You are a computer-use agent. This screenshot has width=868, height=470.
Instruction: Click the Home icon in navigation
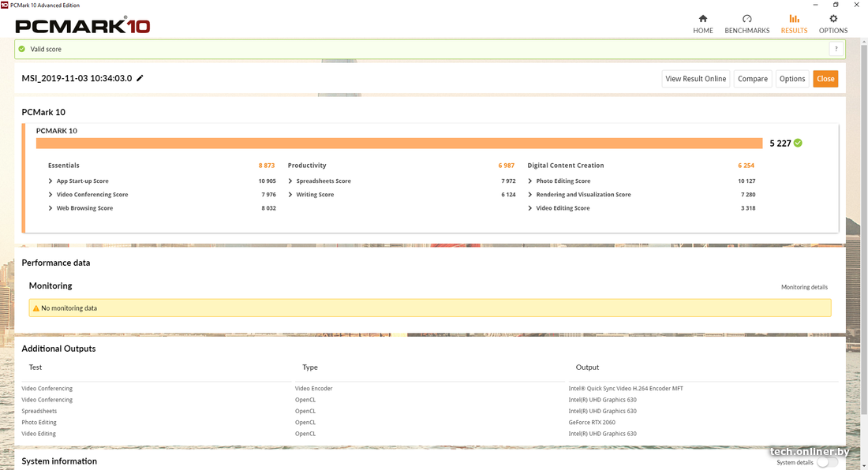[702, 19]
